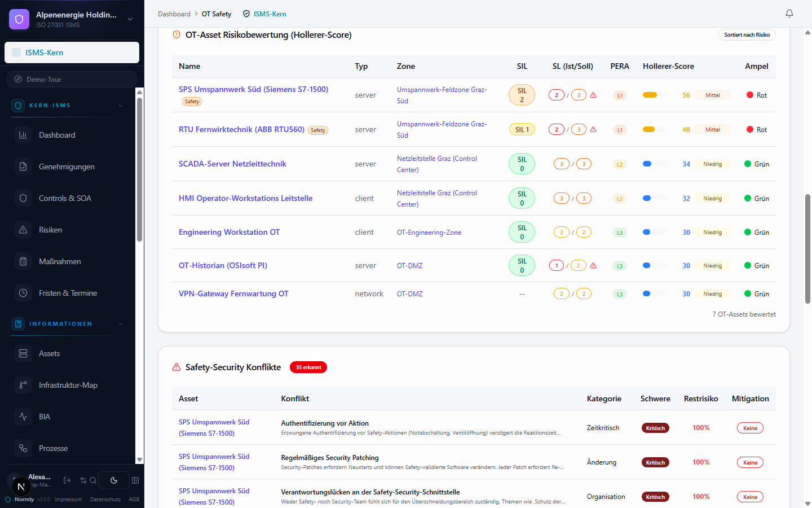Open the notifications bell
This screenshot has height=508, width=812.
pyautogui.click(x=789, y=14)
